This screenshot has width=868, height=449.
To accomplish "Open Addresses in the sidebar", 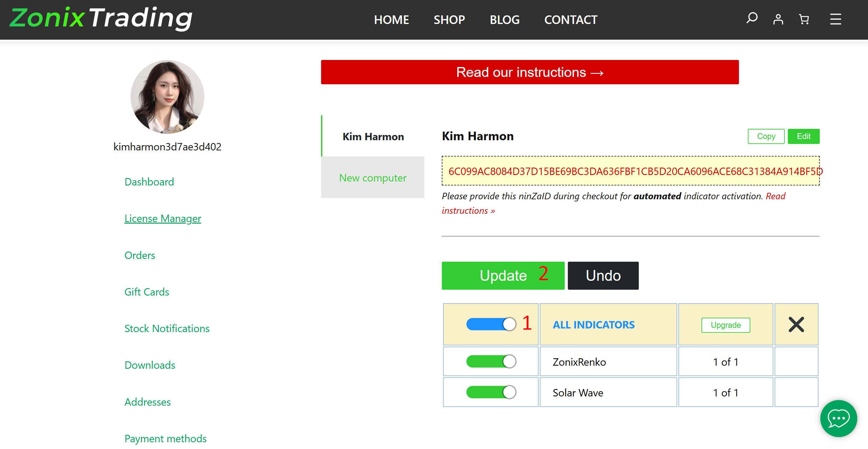I will [x=147, y=402].
